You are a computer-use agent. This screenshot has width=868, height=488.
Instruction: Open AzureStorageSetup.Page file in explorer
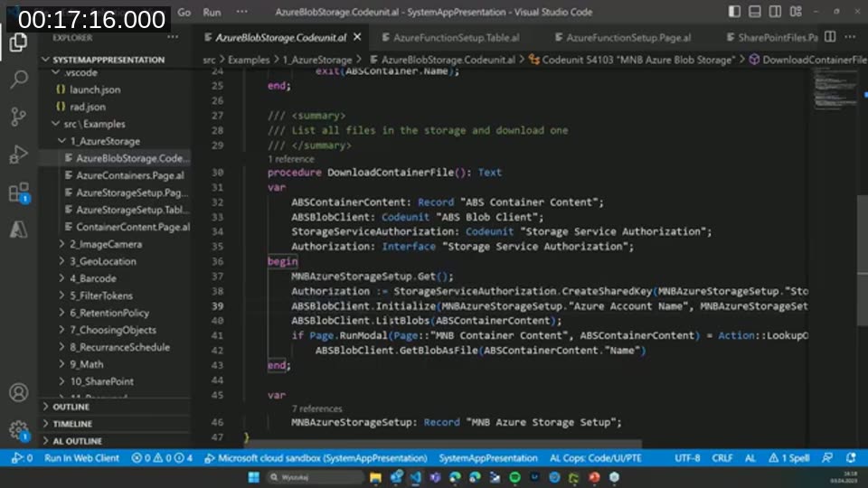[x=132, y=192]
